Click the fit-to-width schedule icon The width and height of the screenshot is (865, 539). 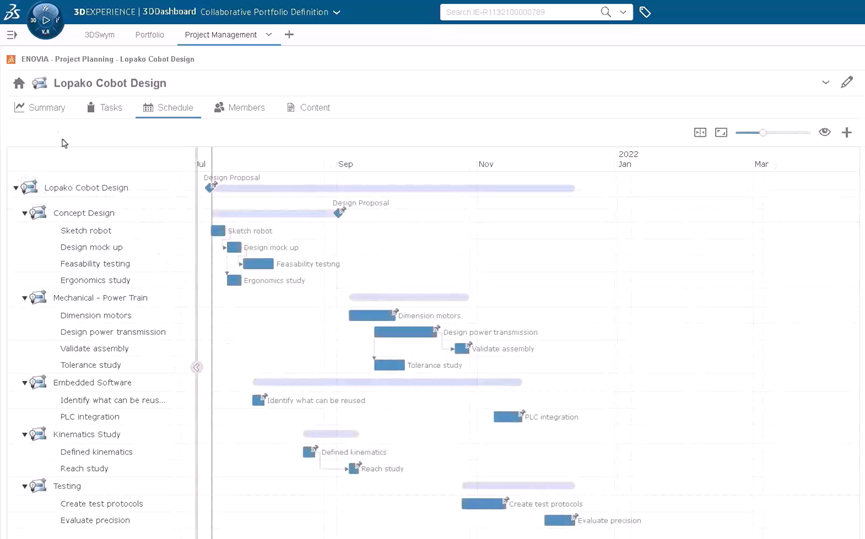pyautogui.click(x=700, y=132)
